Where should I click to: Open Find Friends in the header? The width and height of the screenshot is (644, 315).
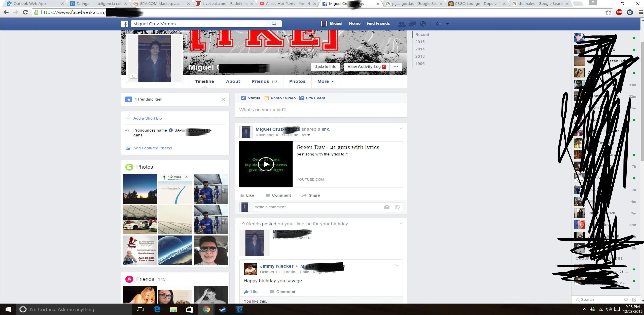[378, 24]
